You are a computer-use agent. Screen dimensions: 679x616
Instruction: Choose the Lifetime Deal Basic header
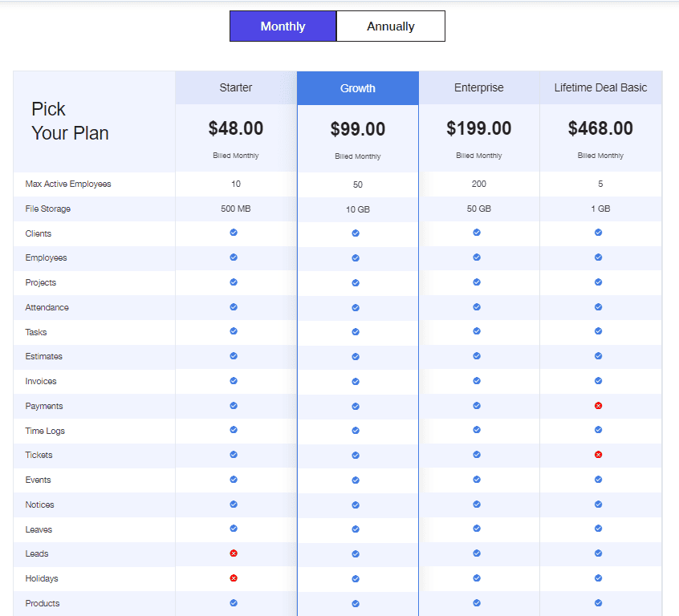[600, 87]
